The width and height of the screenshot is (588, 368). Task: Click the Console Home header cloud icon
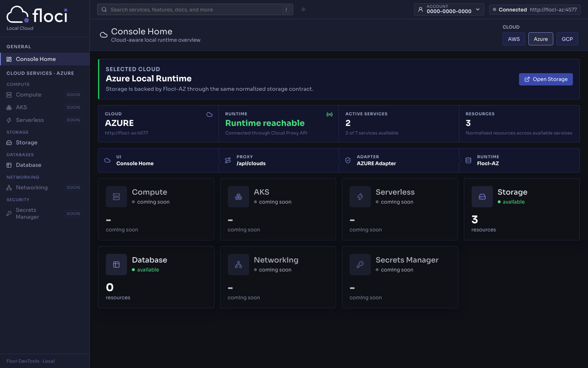coord(104,35)
